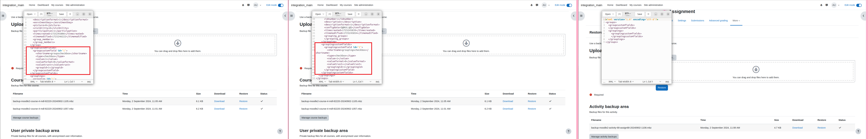Open Home menu in middle page
The height and width of the screenshot is (139, 868).
(x=320, y=5)
